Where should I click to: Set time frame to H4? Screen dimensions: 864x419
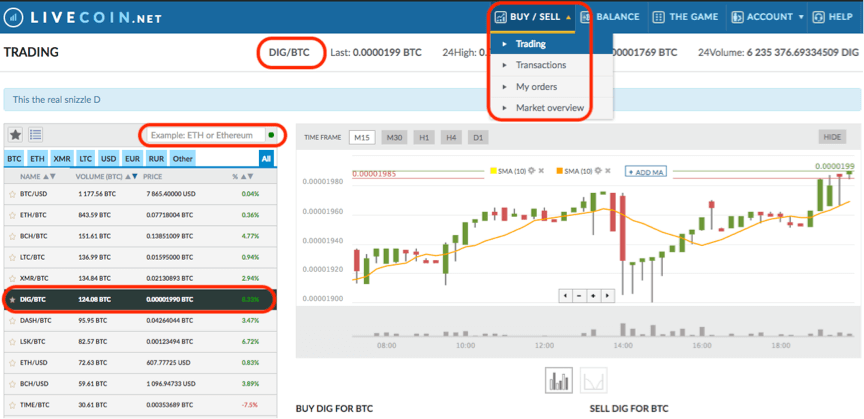pyautogui.click(x=451, y=137)
